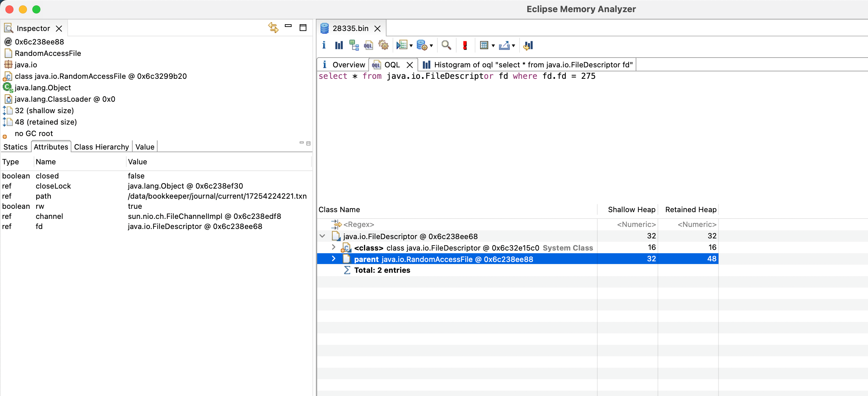Select the closed boolean attribute row

tap(156, 176)
